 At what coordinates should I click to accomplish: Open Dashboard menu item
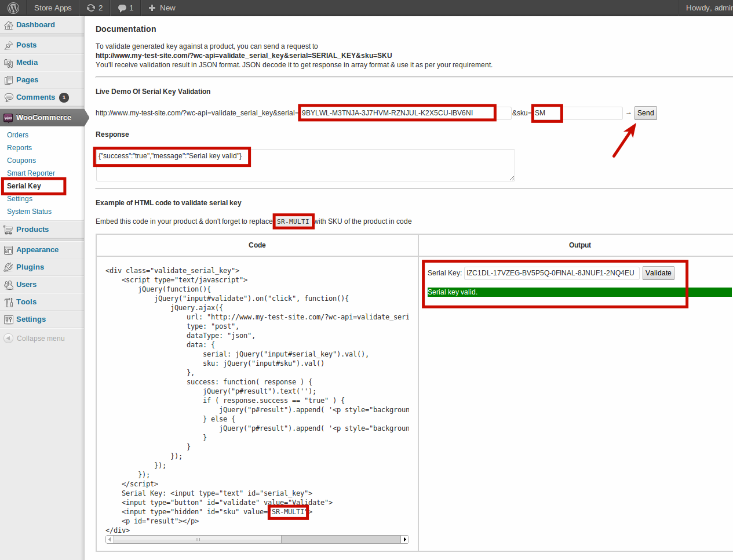point(35,25)
